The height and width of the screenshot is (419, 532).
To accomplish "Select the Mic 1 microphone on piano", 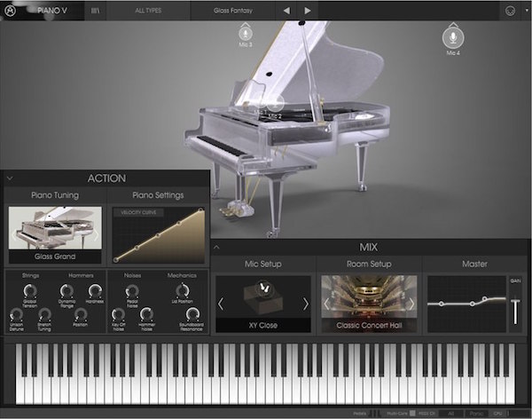I will 261,101.
